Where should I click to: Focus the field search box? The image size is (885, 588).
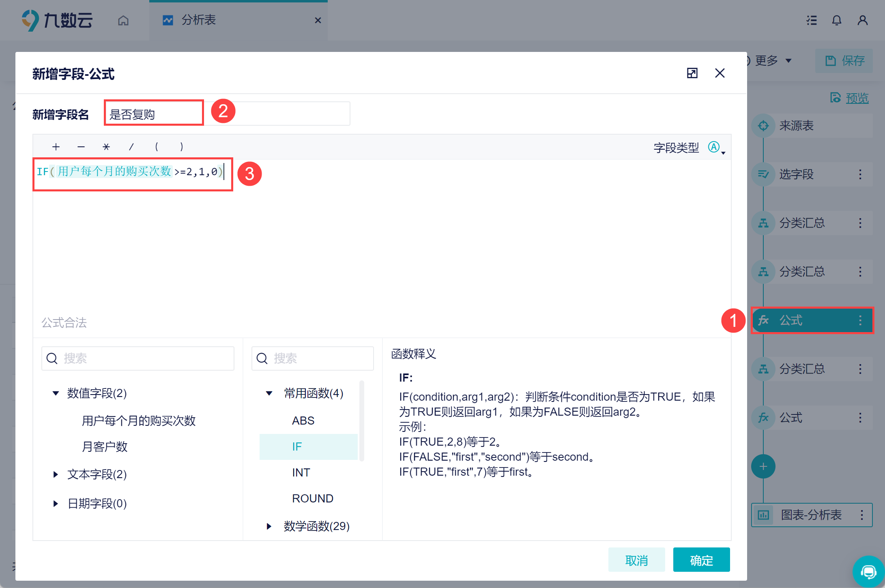point(138,358)
